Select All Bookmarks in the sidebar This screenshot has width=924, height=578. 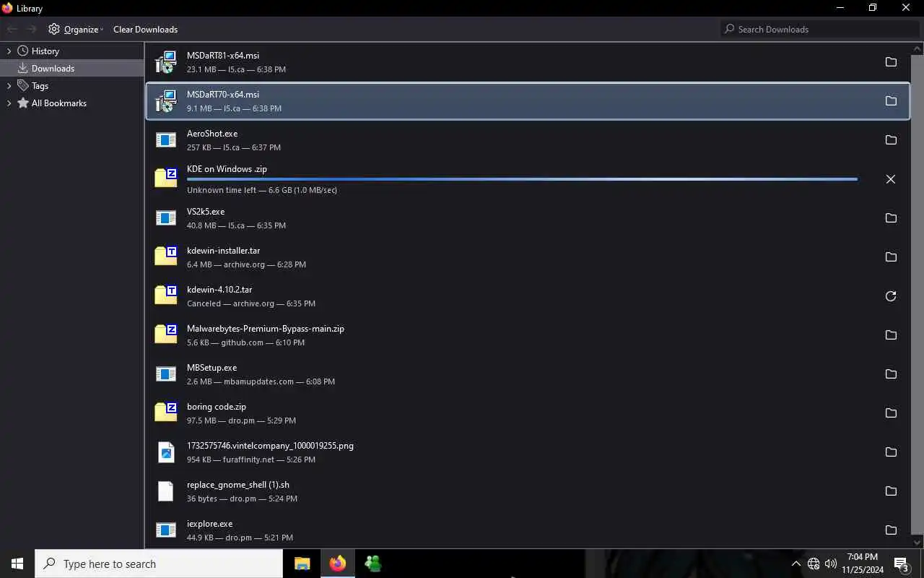tap(59, 103)
